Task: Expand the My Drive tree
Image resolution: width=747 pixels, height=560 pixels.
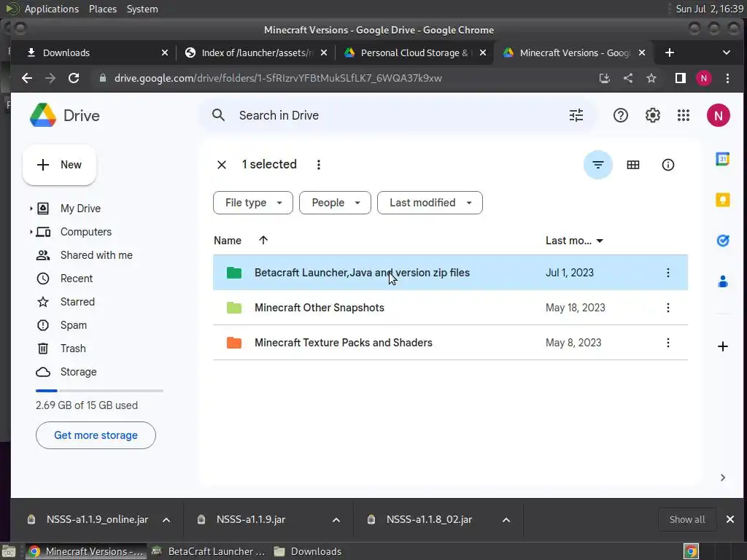Action: (31, 209)
